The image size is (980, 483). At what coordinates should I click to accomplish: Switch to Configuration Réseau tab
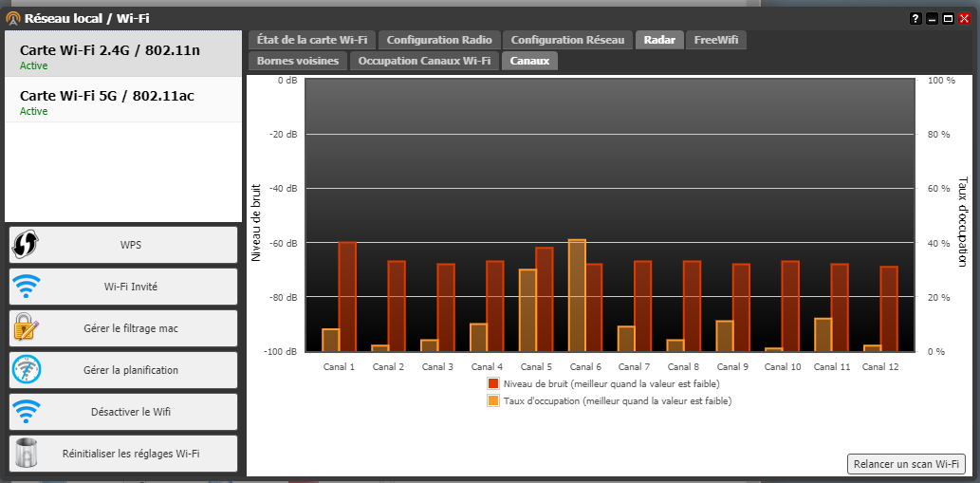pos(567,40)
